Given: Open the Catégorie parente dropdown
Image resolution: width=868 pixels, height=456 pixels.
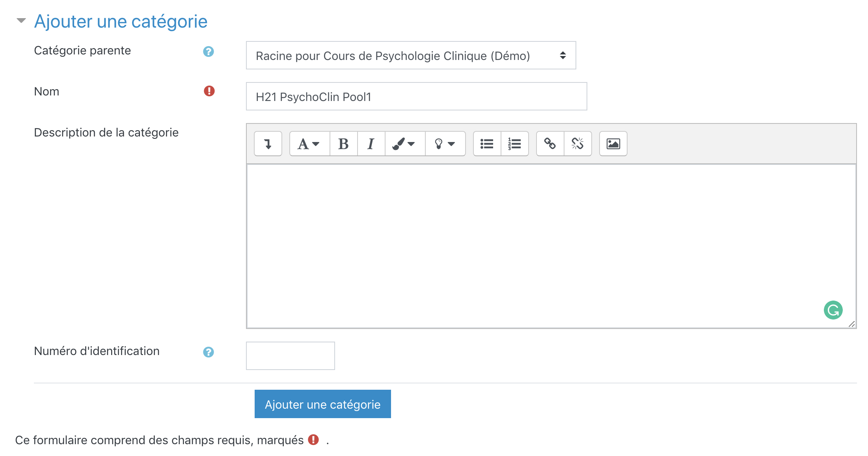Looking at the screenshot, I should [411, 56].
